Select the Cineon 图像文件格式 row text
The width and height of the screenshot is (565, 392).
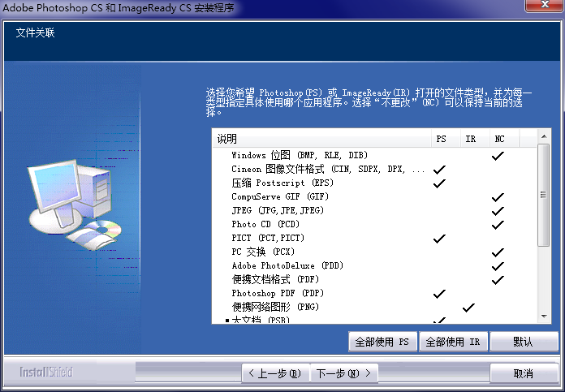coord(328,169)
